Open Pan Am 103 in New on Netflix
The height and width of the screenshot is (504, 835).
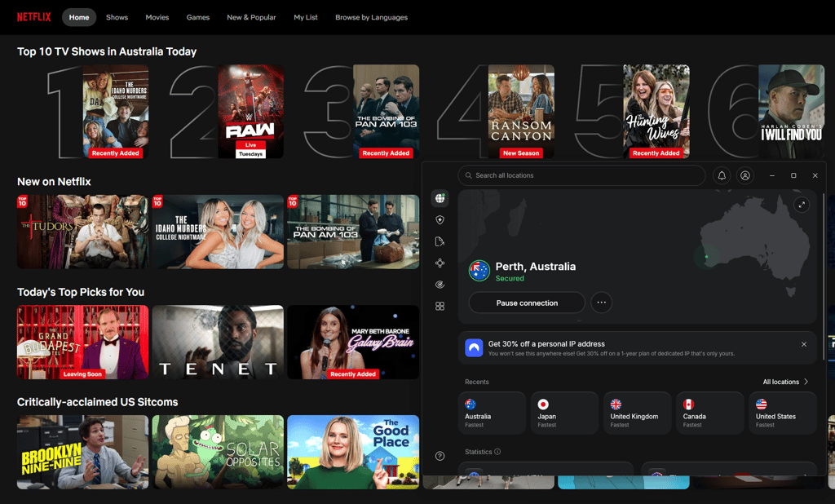(353, 232)
